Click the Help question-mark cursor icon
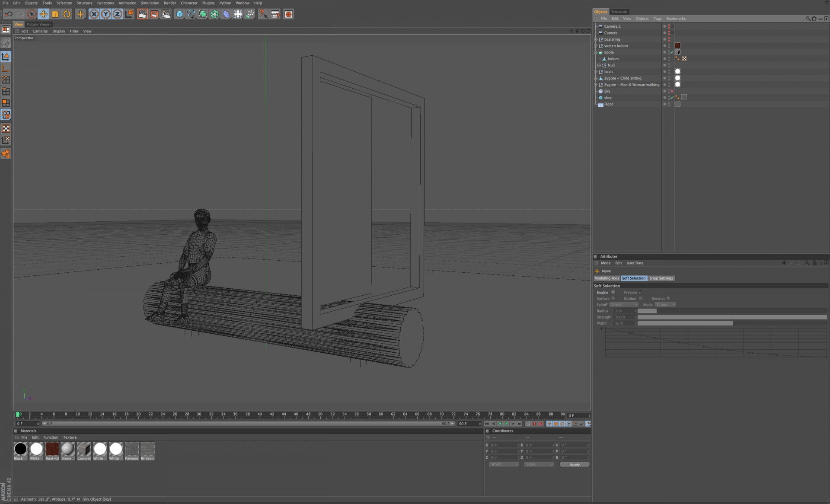This screenshot has width=830, height=504. point(263,14)
